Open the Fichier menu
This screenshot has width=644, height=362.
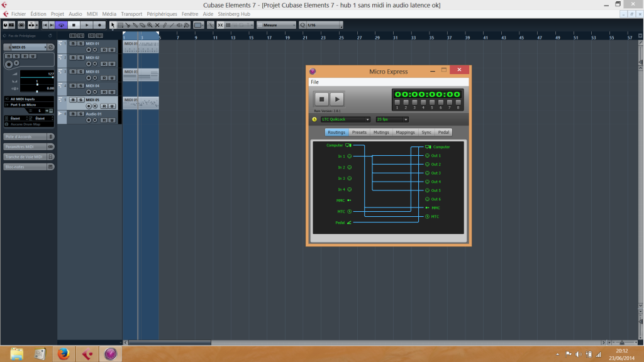pos(18,14)
